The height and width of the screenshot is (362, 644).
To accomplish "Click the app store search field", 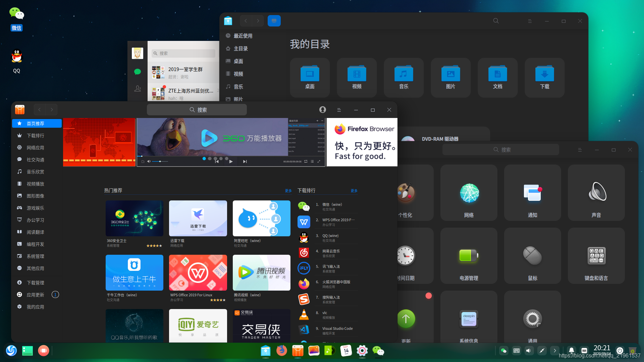I will click(197, 110).
